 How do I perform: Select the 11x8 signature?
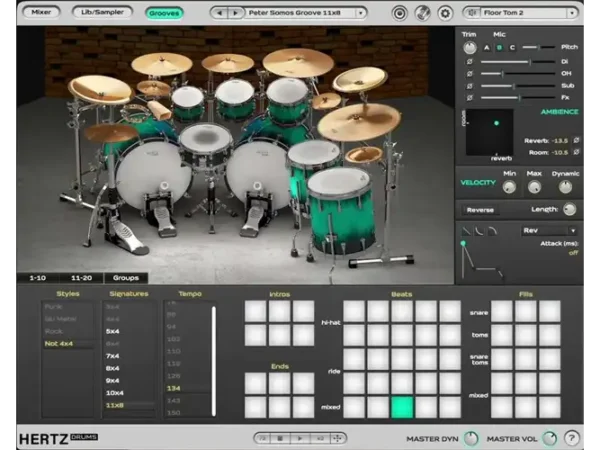129,405
